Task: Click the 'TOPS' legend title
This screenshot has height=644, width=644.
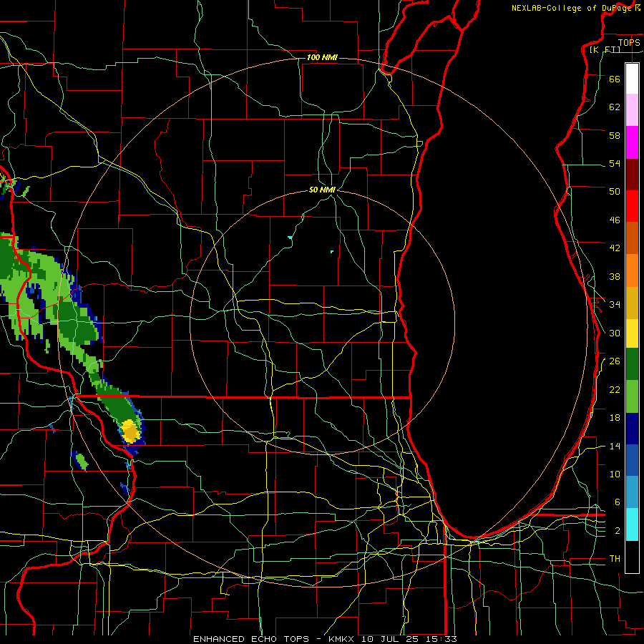Action: pyautogui.click(x=629, y=42)
